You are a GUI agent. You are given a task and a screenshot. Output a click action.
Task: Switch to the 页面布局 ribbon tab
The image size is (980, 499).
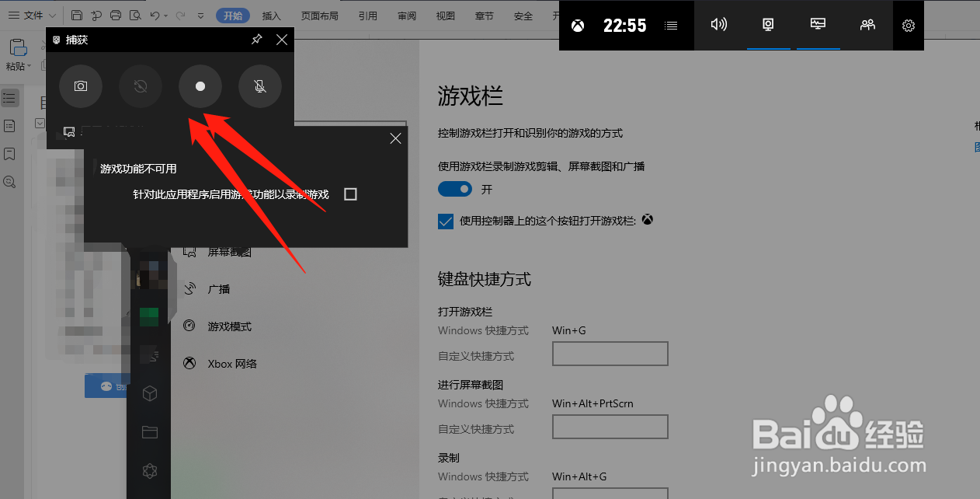(320, 16)
